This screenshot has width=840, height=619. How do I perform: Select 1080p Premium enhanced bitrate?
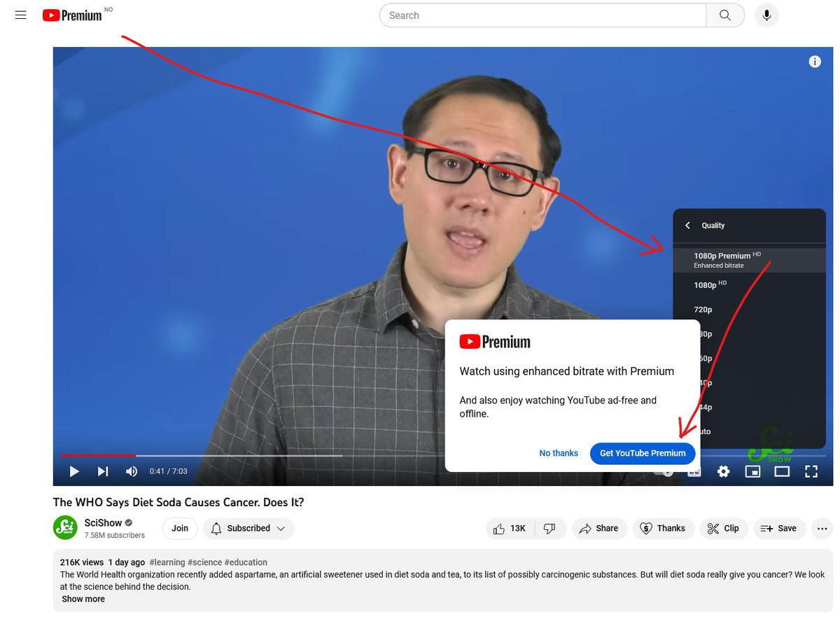point(749,260)
